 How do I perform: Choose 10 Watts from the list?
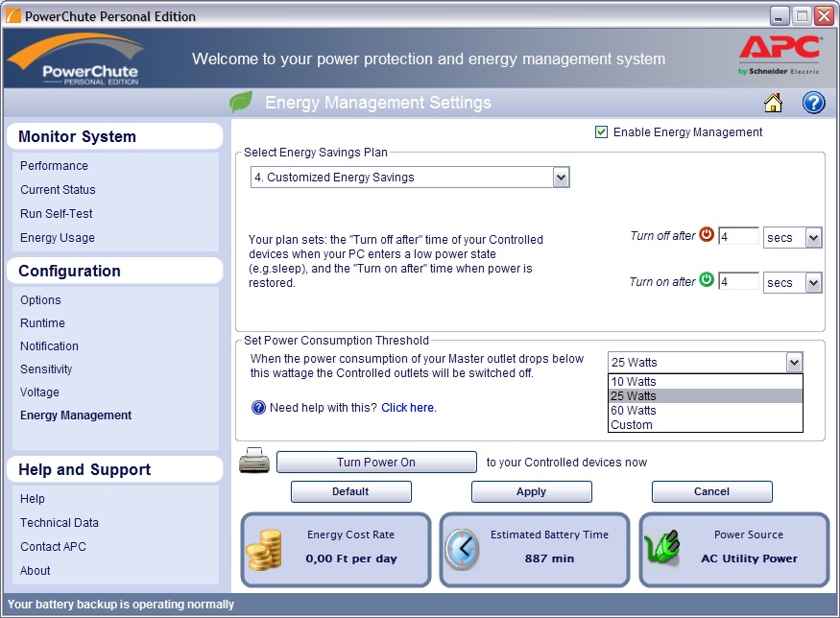(x=706, y=381)
